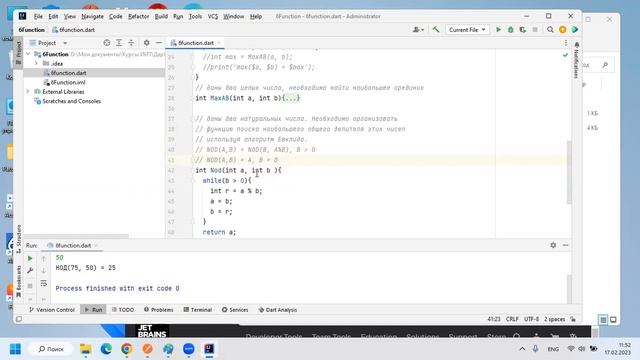Open the Project view dropdown
Image resolution: width=640 pixels, height=360 pixels.
pos(48,43)
